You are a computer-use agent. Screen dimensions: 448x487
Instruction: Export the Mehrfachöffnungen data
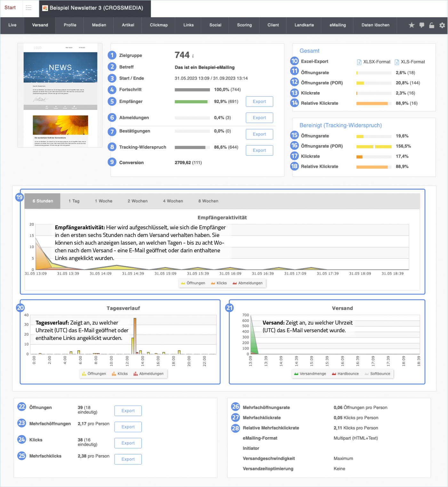point(128,427)
